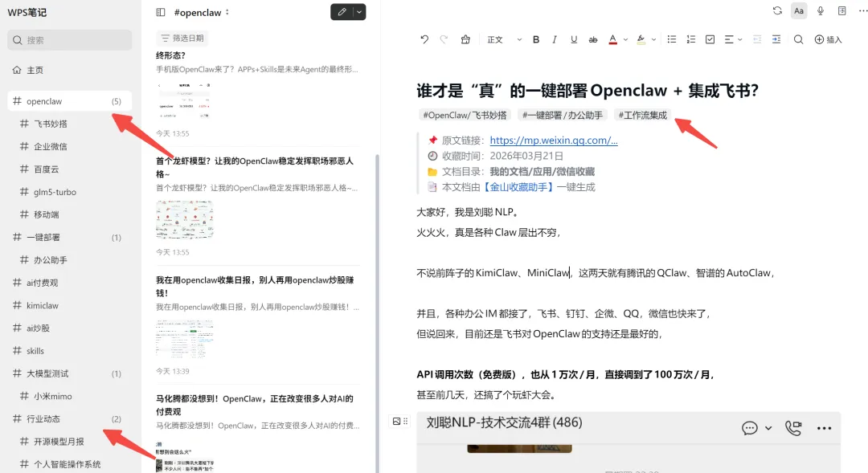
Task: Insert a bulleted list
Action: pos(671,39)
